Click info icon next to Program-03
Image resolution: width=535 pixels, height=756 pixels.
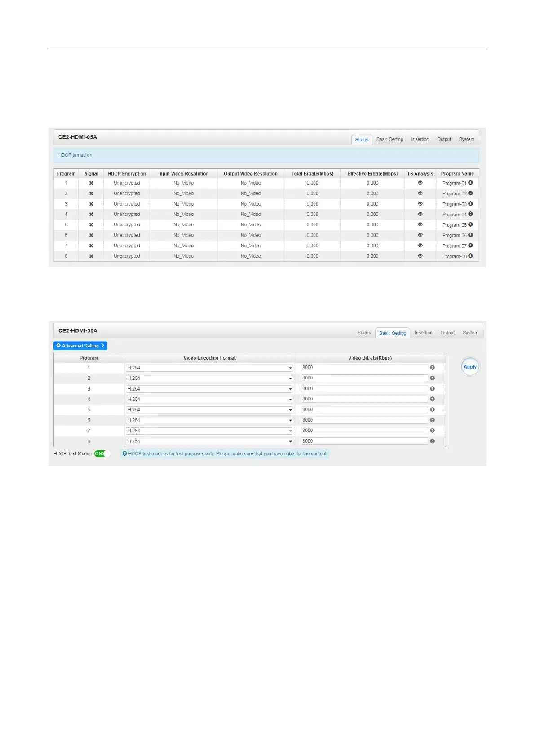pos(470,204)
